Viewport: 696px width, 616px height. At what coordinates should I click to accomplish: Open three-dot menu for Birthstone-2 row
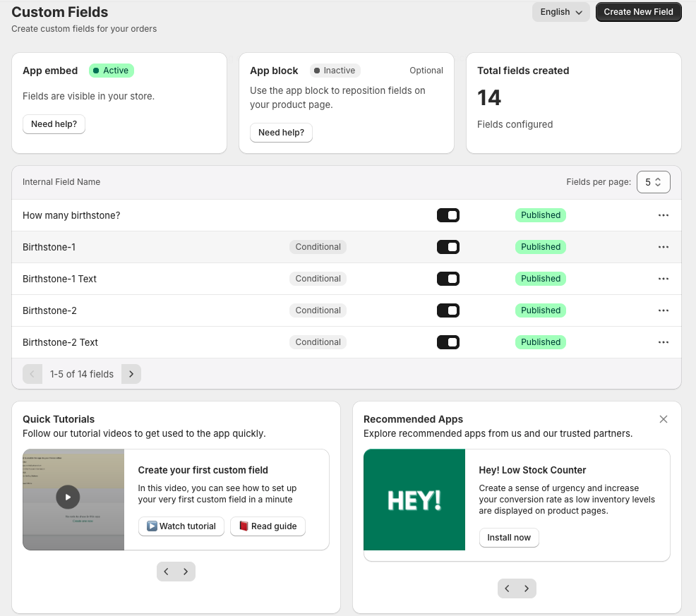coord(663,310)
